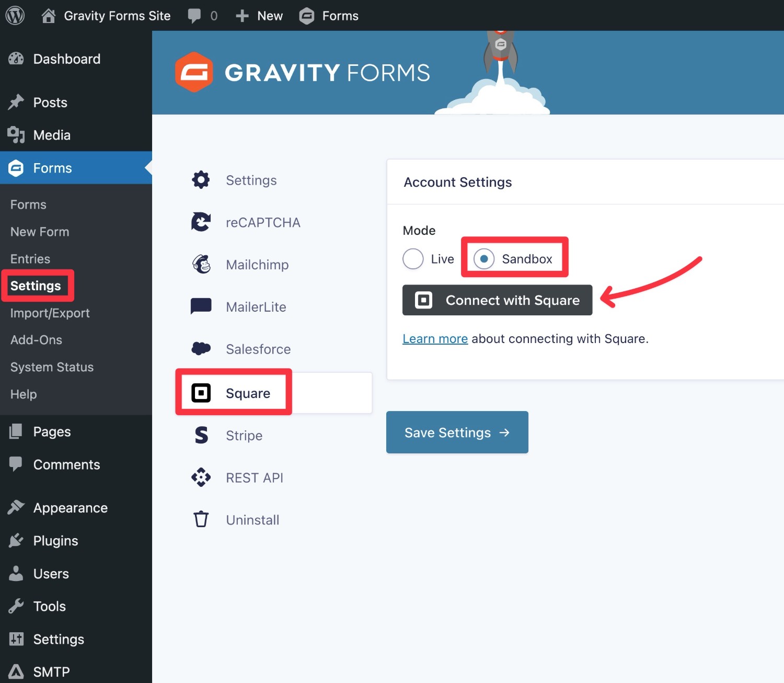Open Entries submenu item
Screen dimensions: 784x683
pos(30,259)
